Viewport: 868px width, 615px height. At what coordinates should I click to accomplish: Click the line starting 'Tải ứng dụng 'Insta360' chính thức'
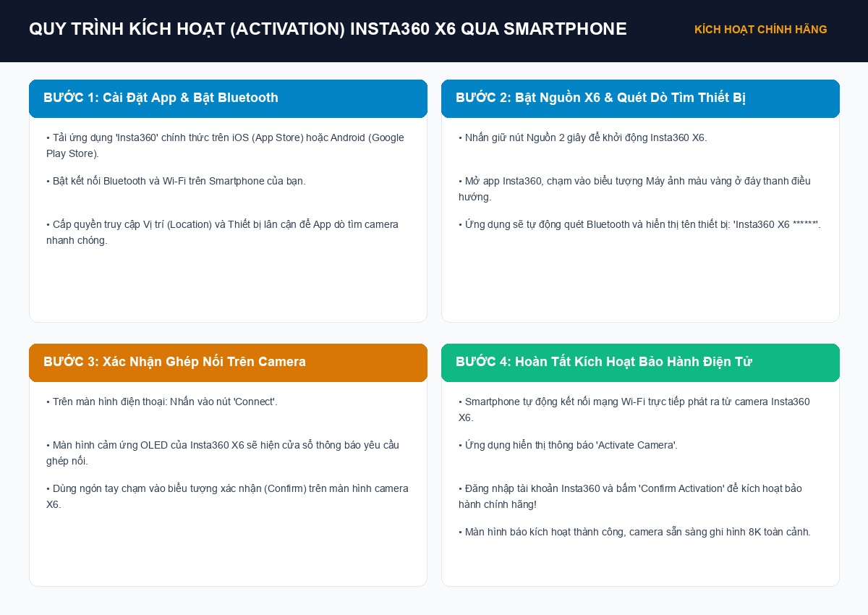(226, 145)
